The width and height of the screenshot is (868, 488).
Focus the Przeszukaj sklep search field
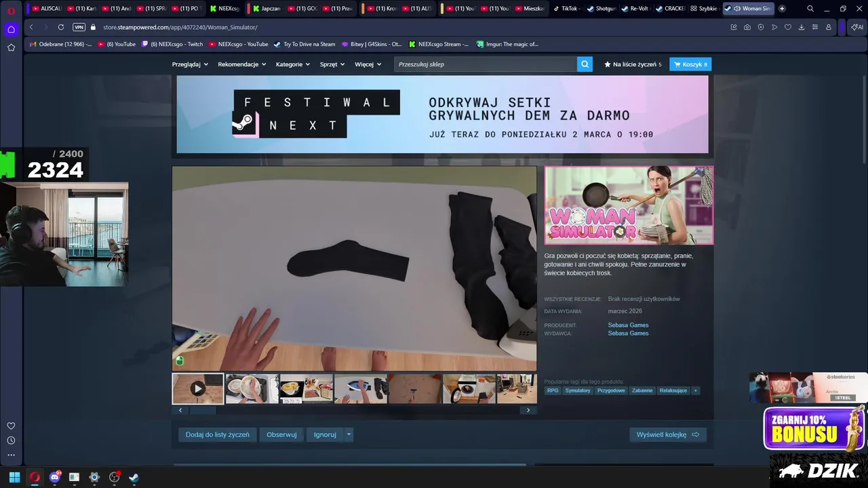[x=486, y=64]
